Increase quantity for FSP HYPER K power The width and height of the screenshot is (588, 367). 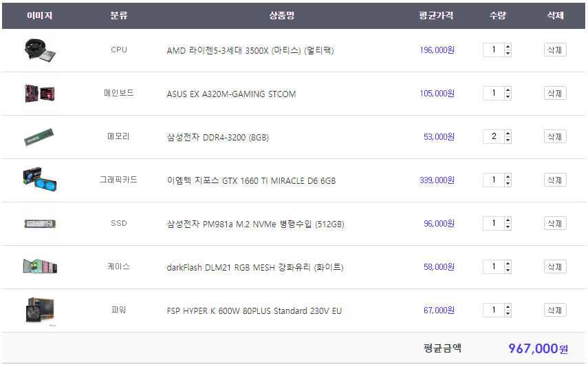[508, 307]
